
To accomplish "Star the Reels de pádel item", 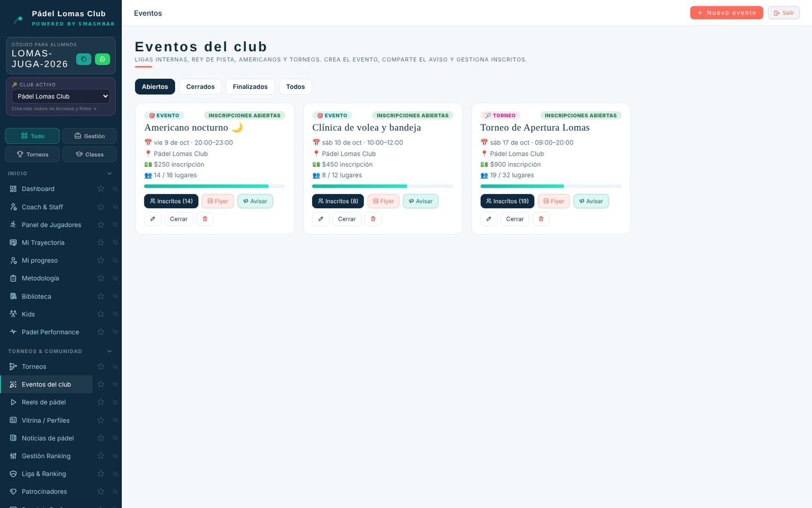I will (x=101, y=402).
